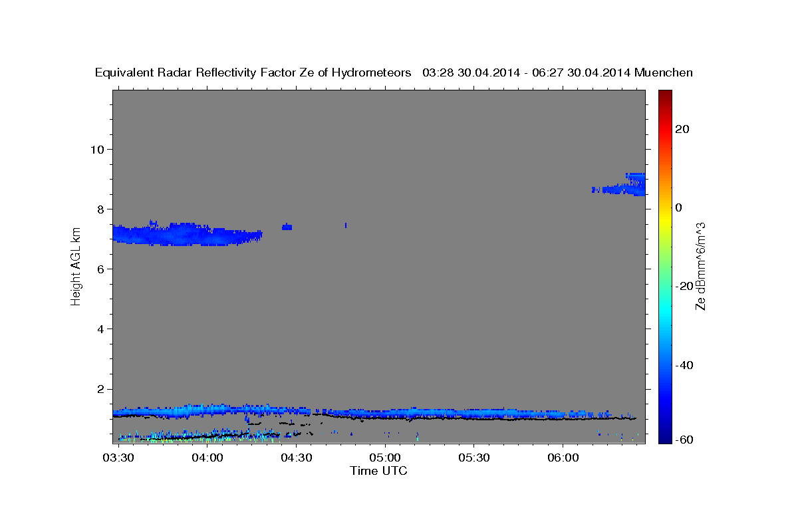Click the colorbar value -60
The width and height of the screenshot is (798, 532).
(x=684, y=440)
